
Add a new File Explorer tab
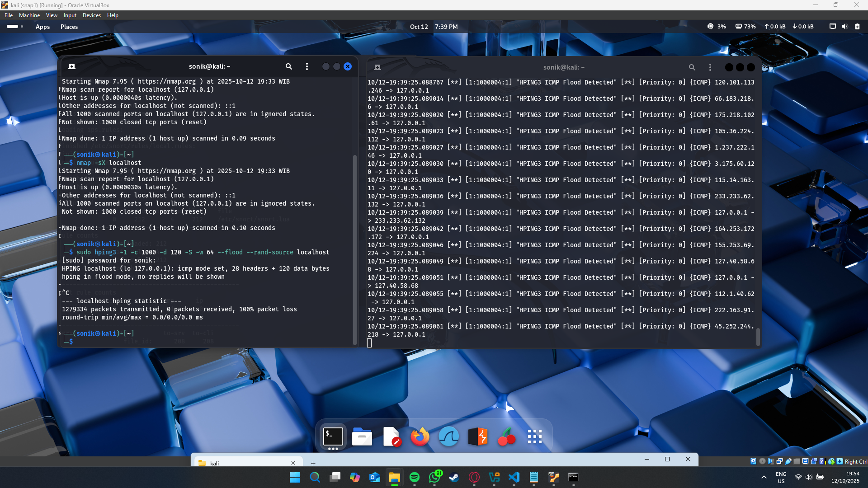tap(313, 463)
